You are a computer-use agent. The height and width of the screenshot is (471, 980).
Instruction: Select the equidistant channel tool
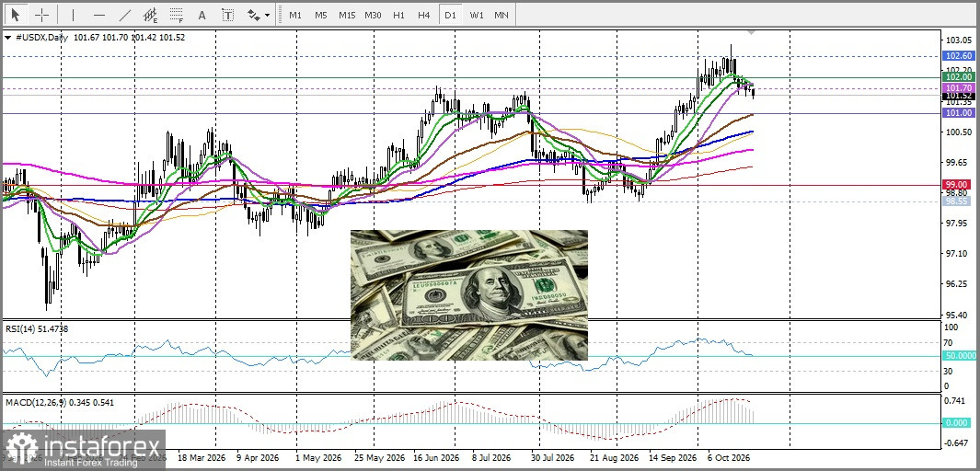click(150, 15)
